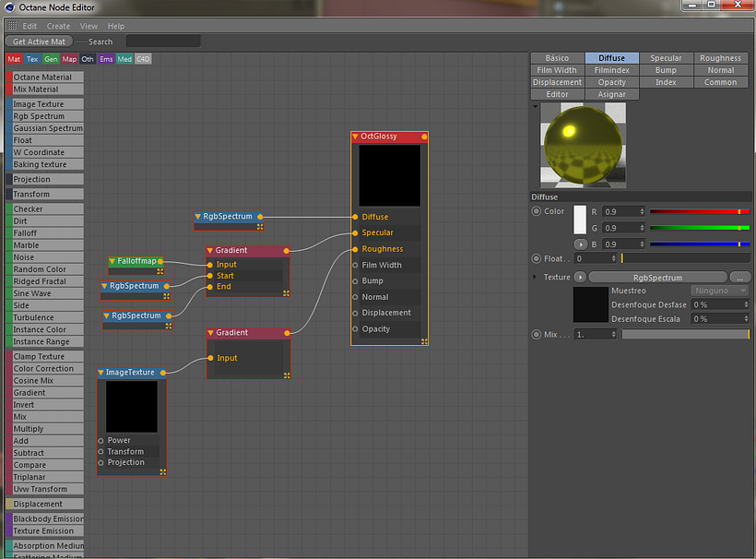Click the material preview sphere thumbnail
Viewport: 756px width, 559px height.
pyautogui.click(x=583, y=145)
